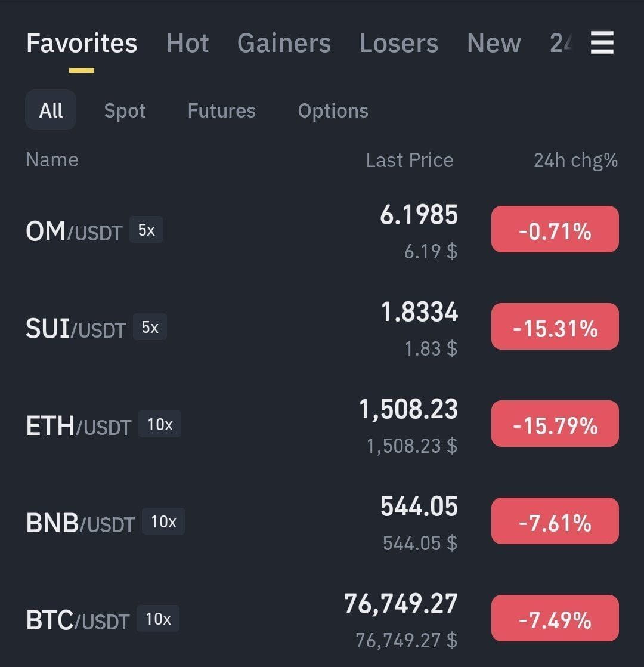Tap the SUI -15.31% red change swatch
This screenshot has height=667, width=644.
(555, 326)
